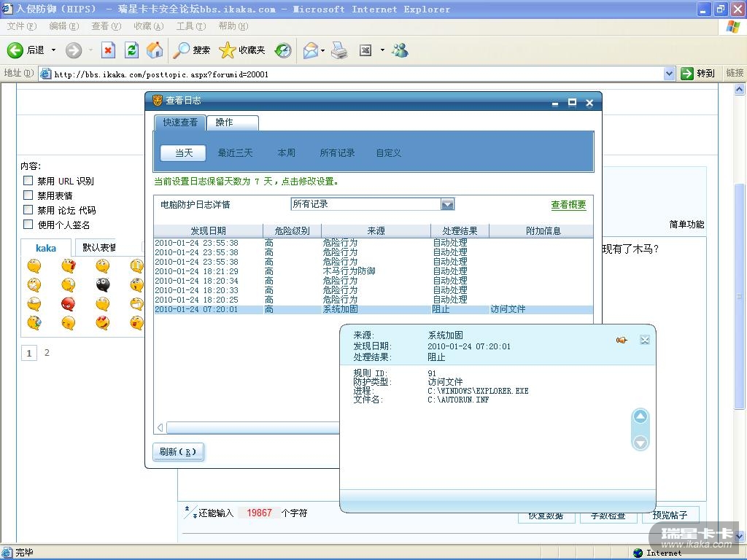Go to emoticon page 2
Image resolution: width=747 pixels, height=560 pixels.
pyautogui.click(x=47, y=352)
